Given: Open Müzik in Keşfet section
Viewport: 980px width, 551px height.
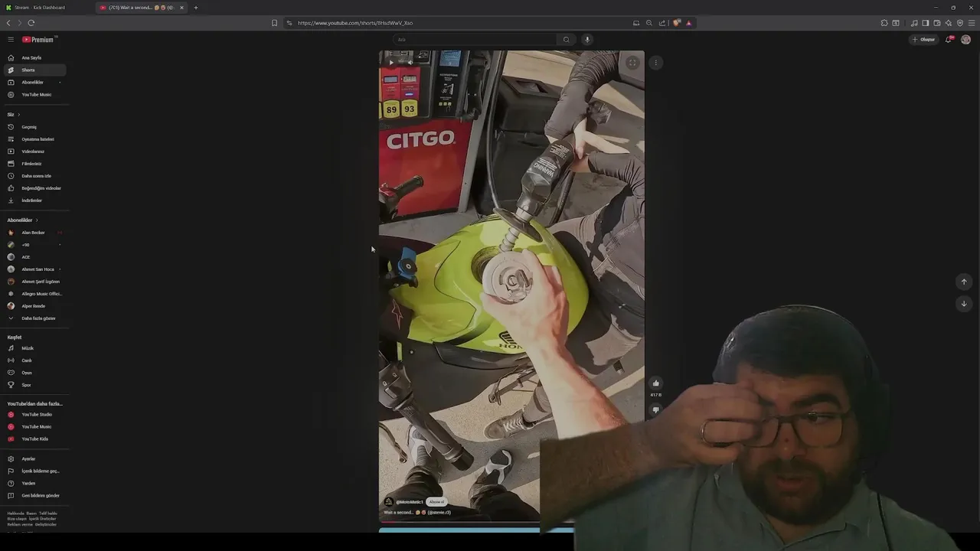Looking at the screenshot, I should [34, 348].
